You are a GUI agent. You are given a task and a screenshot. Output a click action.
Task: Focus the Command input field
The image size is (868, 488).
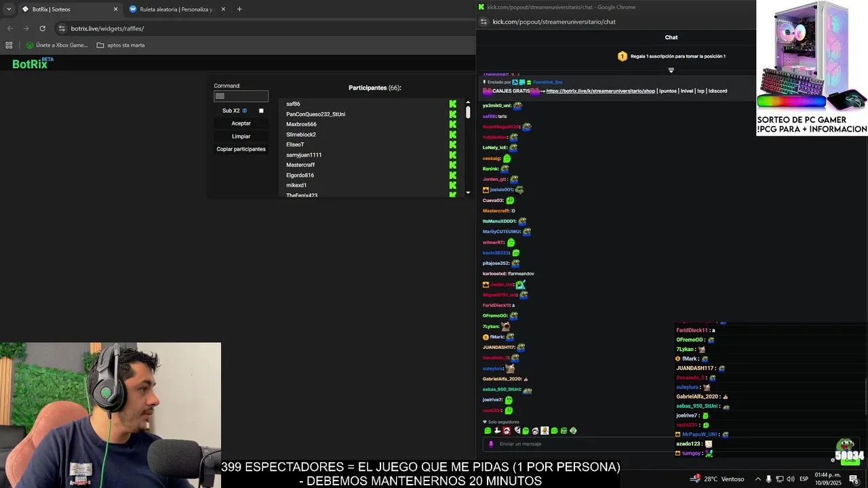pyautogui.click(x=241, y=96)
